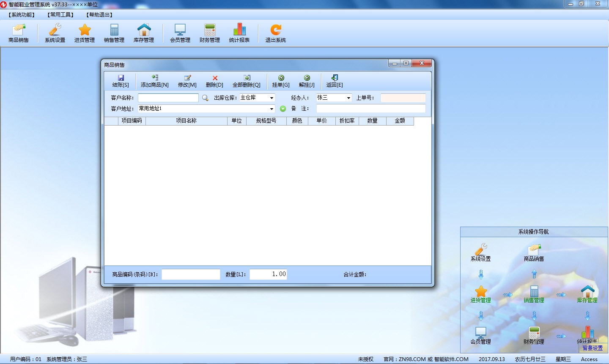
Task: Click the 挂单[G] toolbar button
Action: 281,81
